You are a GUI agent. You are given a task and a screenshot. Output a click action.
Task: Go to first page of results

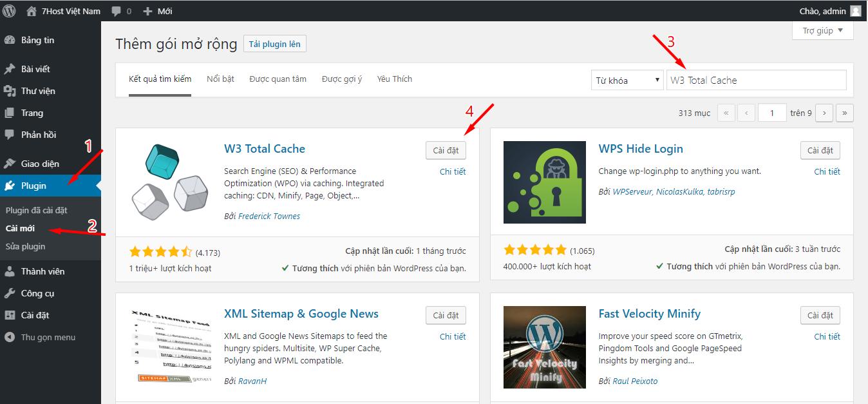pyautogui.click(x=726, y=113)
